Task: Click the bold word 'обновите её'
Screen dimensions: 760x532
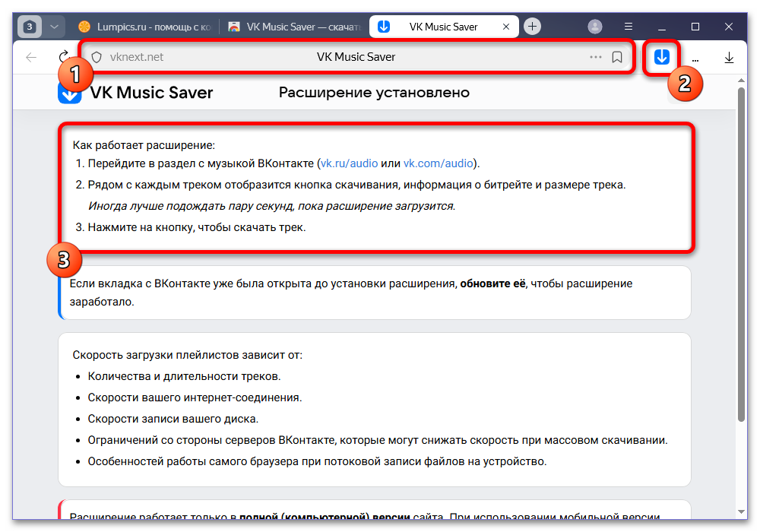Action: click(492, 283)
